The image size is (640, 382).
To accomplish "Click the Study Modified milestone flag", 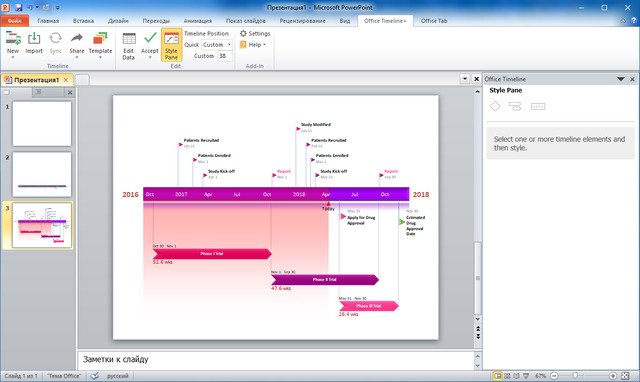I will tap(298, 129).
